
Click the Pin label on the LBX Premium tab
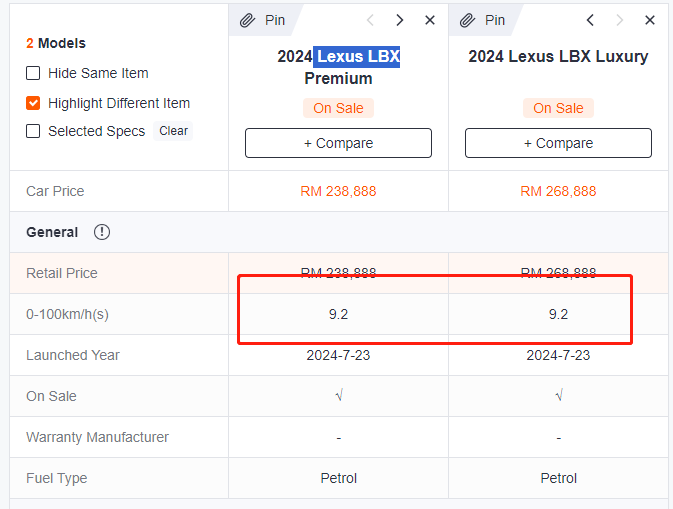coord(275,20)
